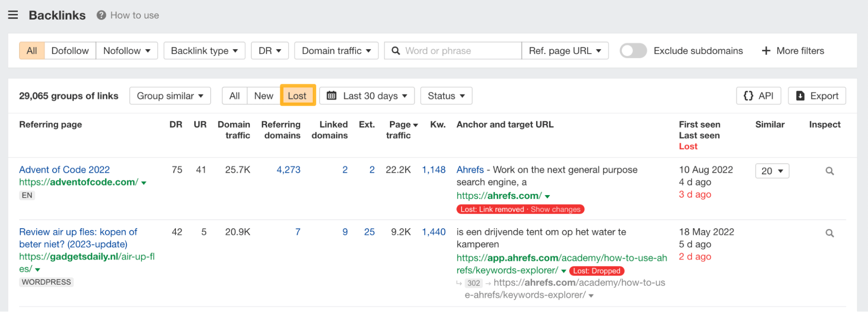Open the hamburger menu
868x312 pixels.
click(13, 15)
